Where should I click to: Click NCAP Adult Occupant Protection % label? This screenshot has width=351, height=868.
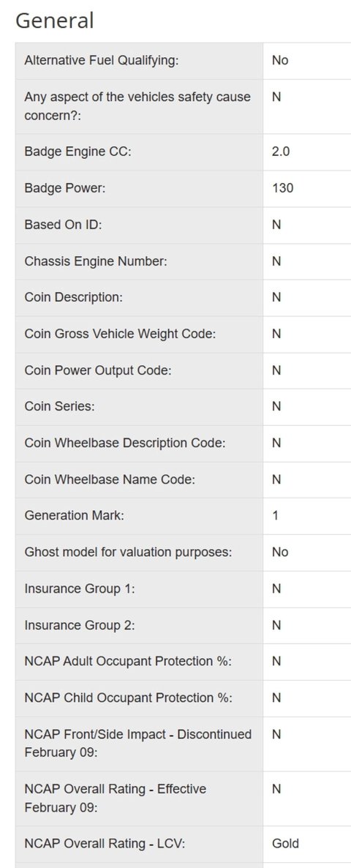pyautogui.click(x=128, y=662)
